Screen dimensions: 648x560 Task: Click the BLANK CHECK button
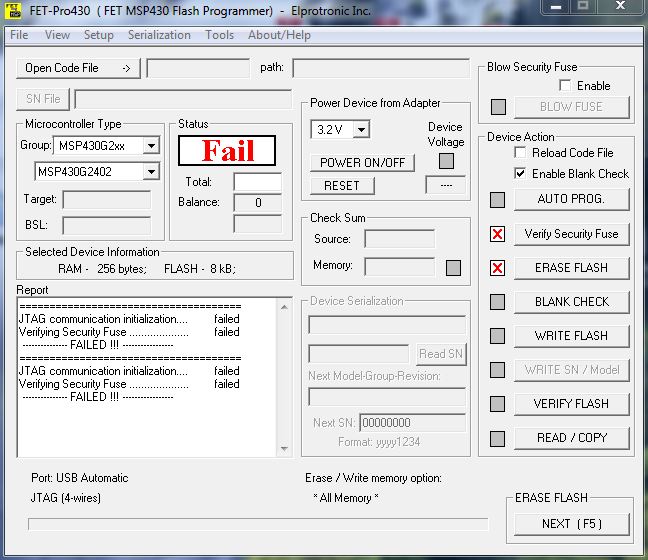[572, 302]
